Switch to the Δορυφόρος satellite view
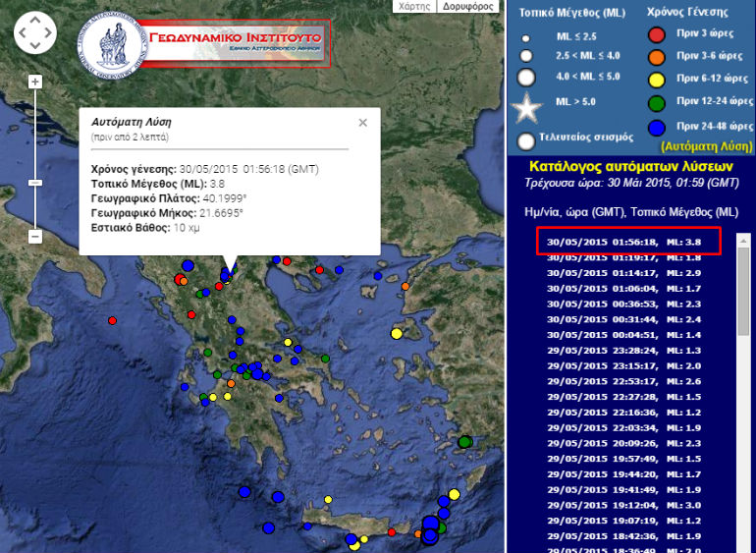 467,6
